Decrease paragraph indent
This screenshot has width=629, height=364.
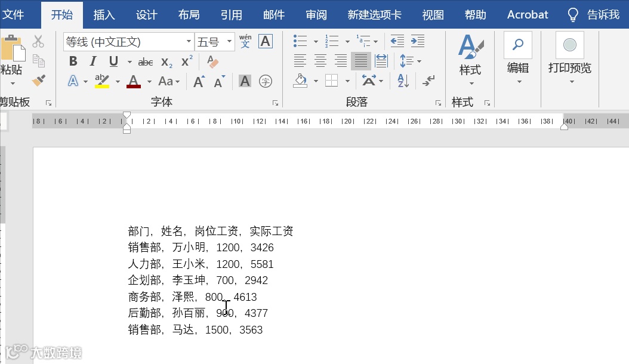point(397,41)
